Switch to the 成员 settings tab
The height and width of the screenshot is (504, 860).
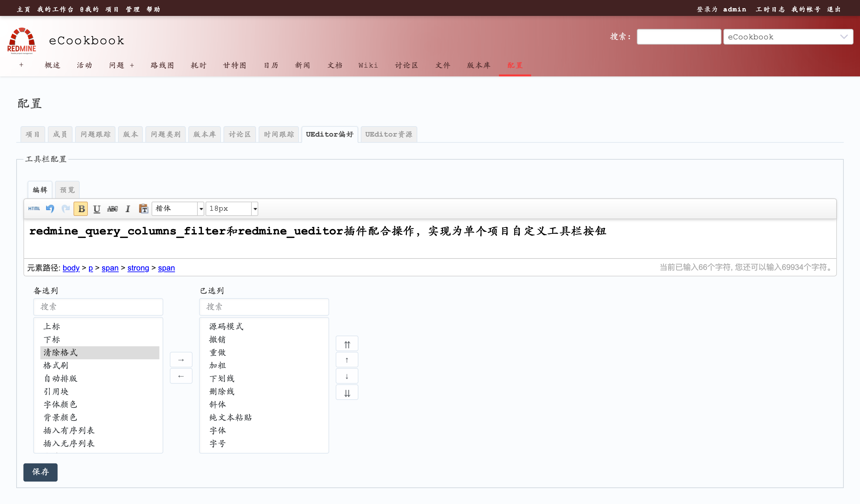tap(60, 134)
